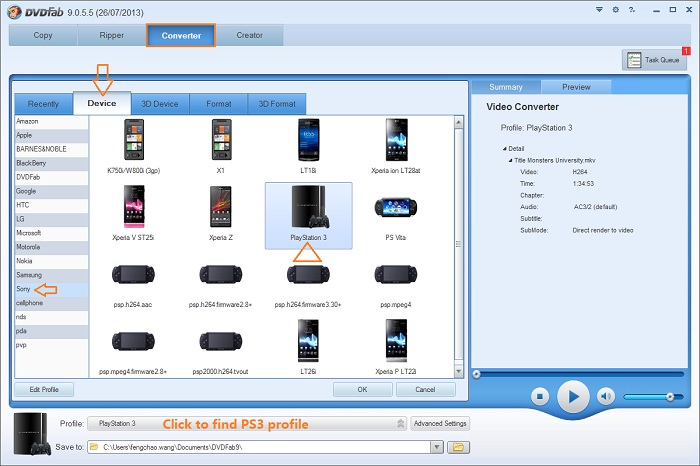The image size is (700, 466).
Task: Choose the psp2000.h264.tvout profile icon
Action: tap(221, 341)
